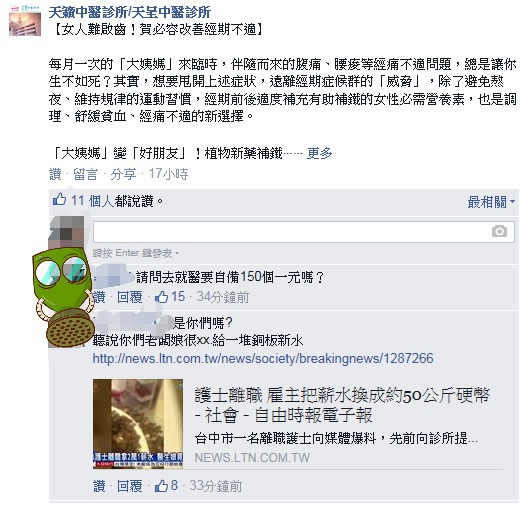Screen dimensions: 529x522
Task: Click 留言 under the main post
Action: click(85, 174)
